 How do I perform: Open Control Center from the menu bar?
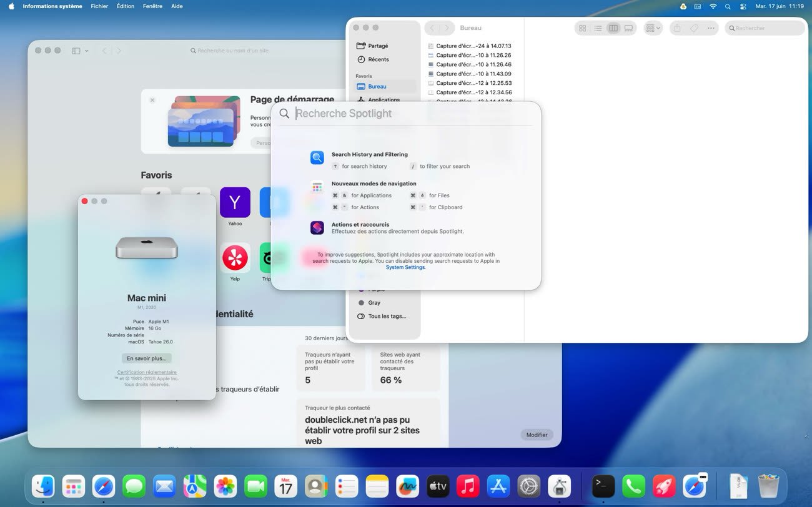click(x=743, y=6)
